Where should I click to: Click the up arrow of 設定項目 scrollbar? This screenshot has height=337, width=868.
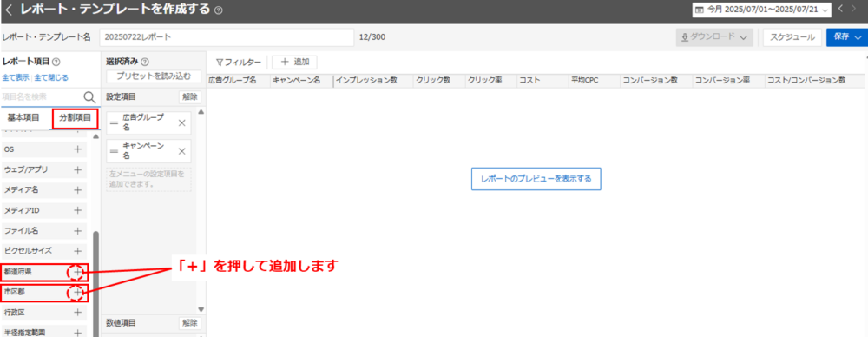[x=201, y=112]
